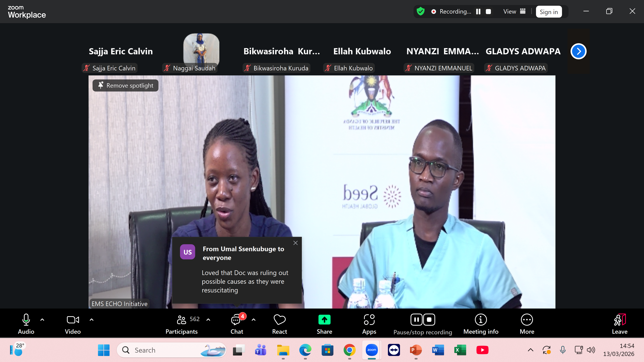Screen dimensions: 644x362
Task: Open Meeting info icon
Action: [480, 320]
